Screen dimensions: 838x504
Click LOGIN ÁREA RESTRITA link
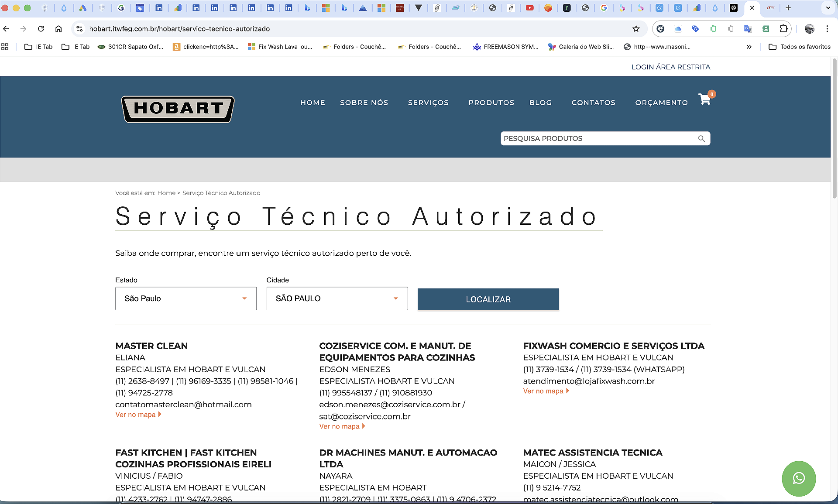coord(671,67)
